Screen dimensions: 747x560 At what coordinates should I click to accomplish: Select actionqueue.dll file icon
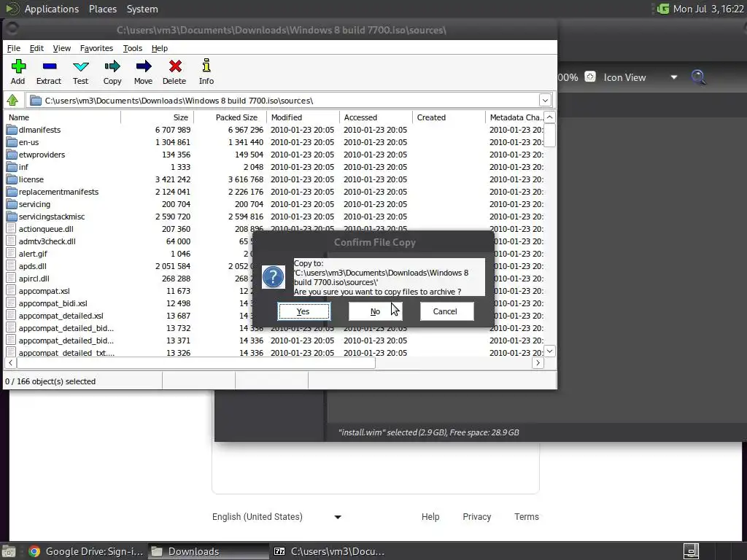[x=12, y=228]
